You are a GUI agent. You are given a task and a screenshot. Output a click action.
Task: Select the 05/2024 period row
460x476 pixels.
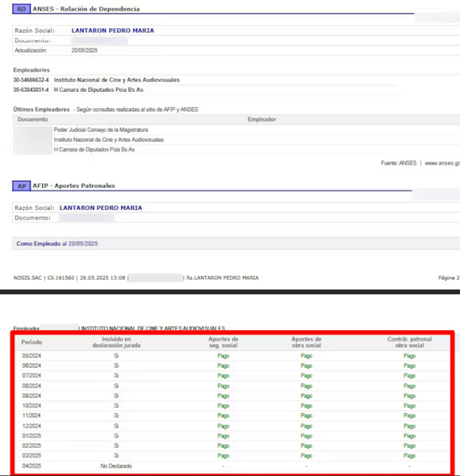[233, 356]
